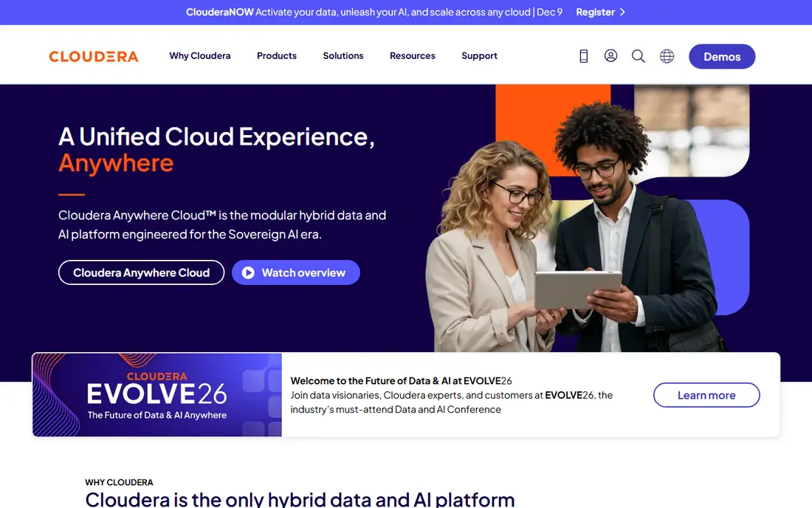The image size is (812, 508).
Task: Click the Demos button
Action: point(722,56)
